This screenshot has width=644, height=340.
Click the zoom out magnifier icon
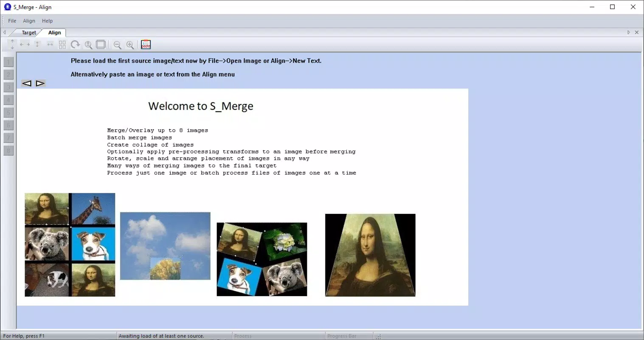pos(118,45)
